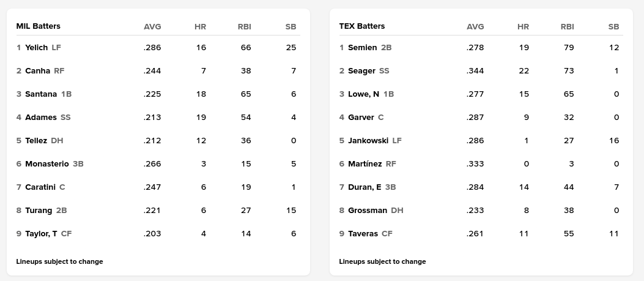Open Adames player profile link
The height and width of the screenshot is (281, 644).
pos(40,117)
